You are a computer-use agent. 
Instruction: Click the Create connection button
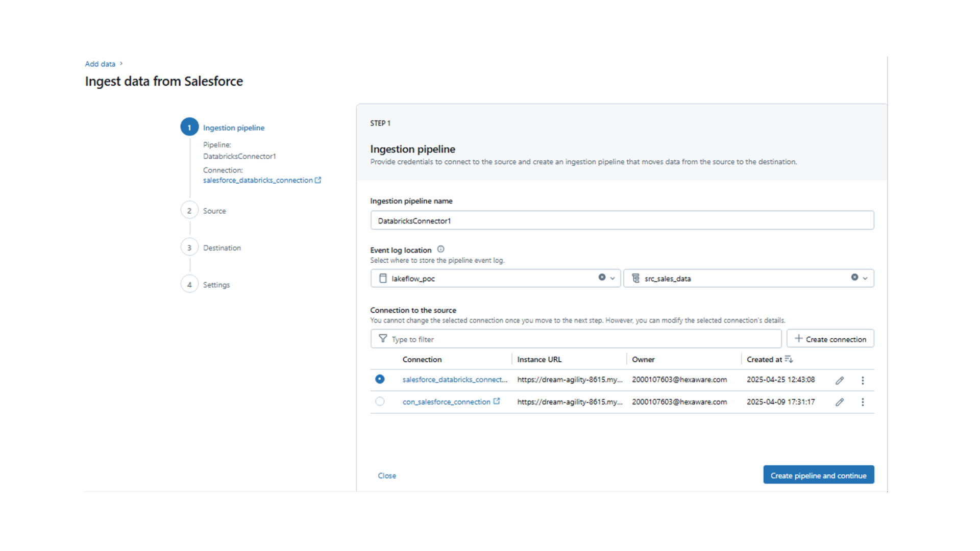pos(830,339)
